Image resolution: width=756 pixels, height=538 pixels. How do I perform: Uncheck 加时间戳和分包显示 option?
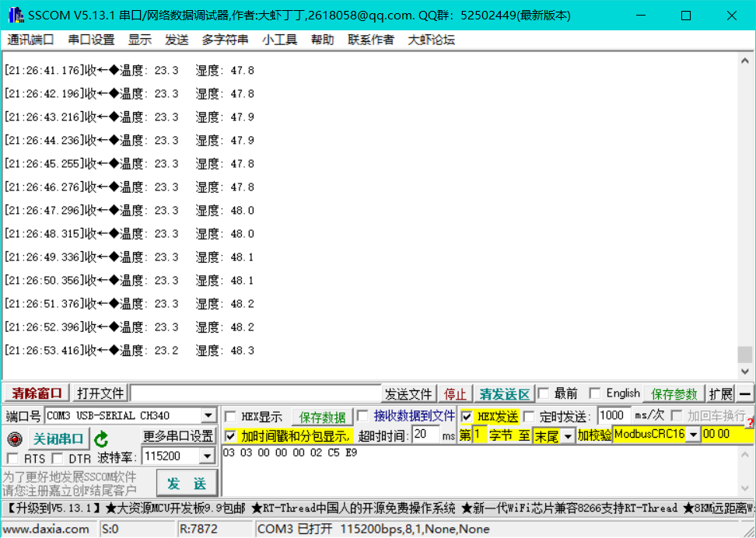(229, 436)
